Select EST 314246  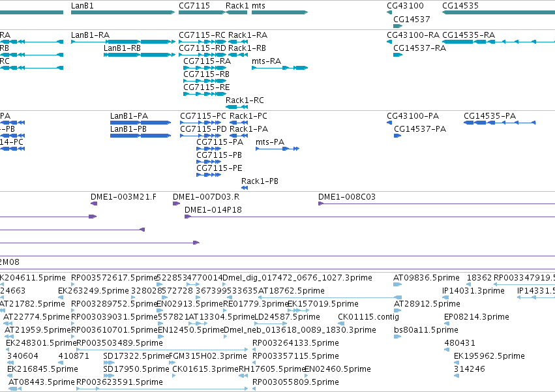pyautogui.click(x=457, y=376)
